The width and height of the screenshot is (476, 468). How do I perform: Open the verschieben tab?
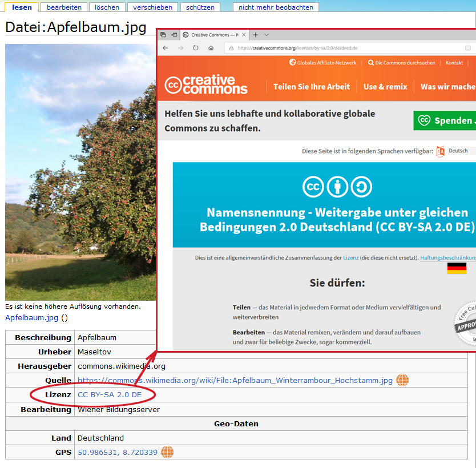coord(152,7)
